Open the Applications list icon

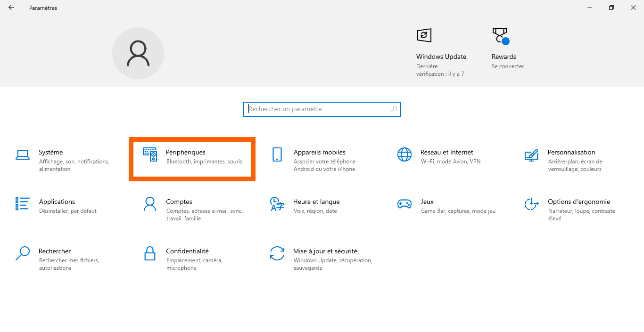pos(23,203)
